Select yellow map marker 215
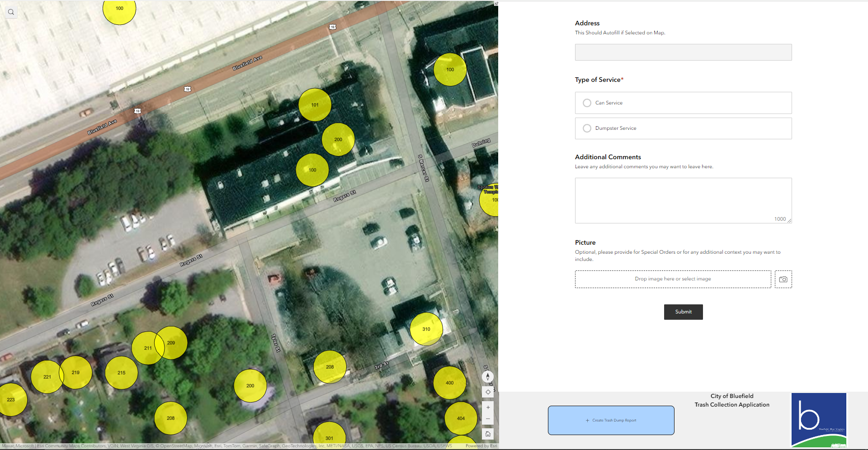Viewport: 868px width, 450px height. 121,373
